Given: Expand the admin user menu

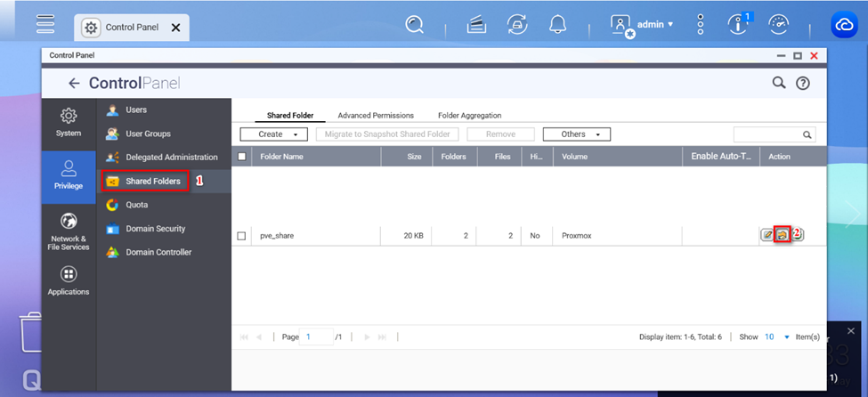Looking at the screenshot, I should [643, 25].
